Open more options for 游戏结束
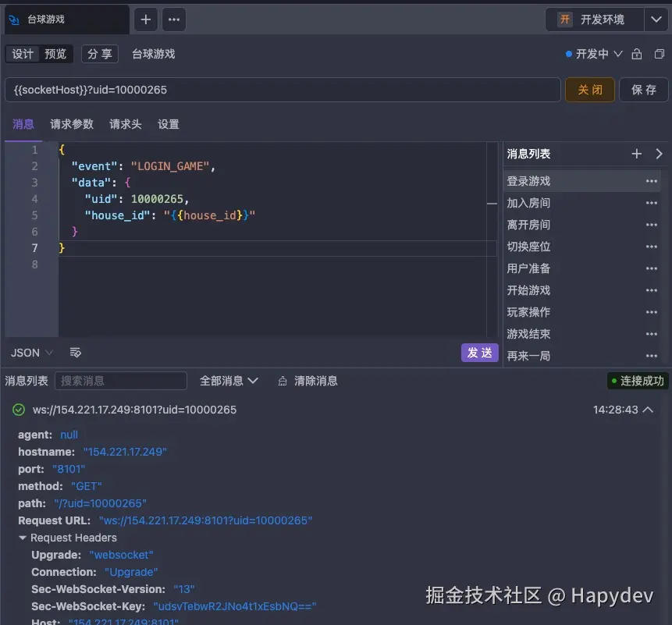This screenshot has height=625, width=672. (x=652, y=334)
